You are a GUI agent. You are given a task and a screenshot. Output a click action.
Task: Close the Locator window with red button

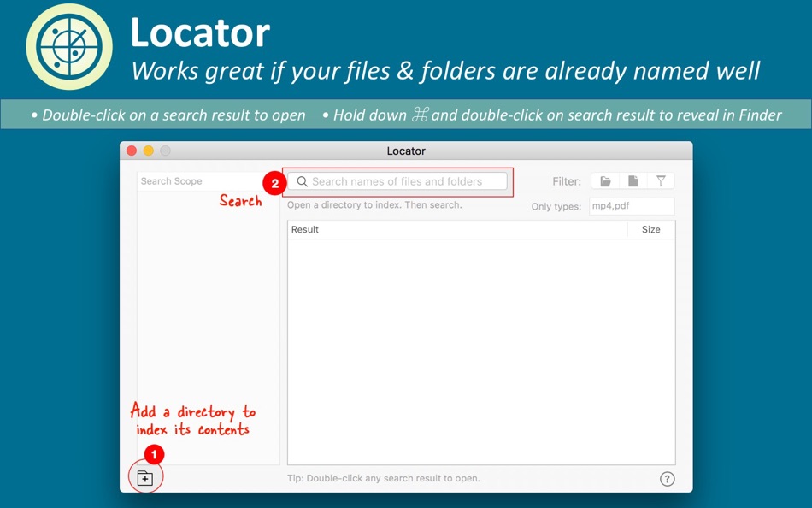pyautogui.click(x=132, y=151)
